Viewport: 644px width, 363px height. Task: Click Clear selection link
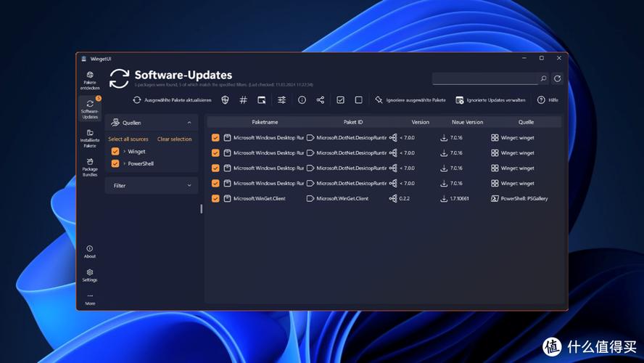pyautogui.click(x=175, y=139)
